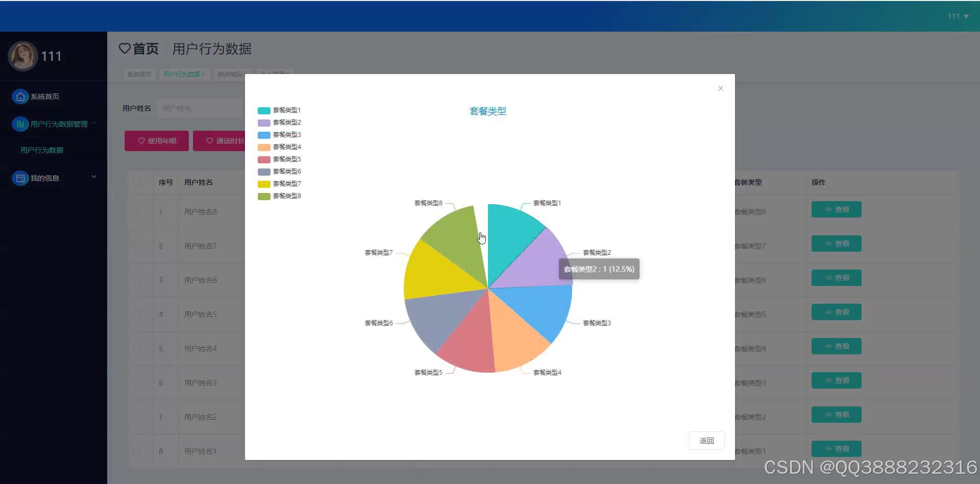
Task: Click the 套餐类型1 teal legend swatch
Action: click(x=263, y=110)
